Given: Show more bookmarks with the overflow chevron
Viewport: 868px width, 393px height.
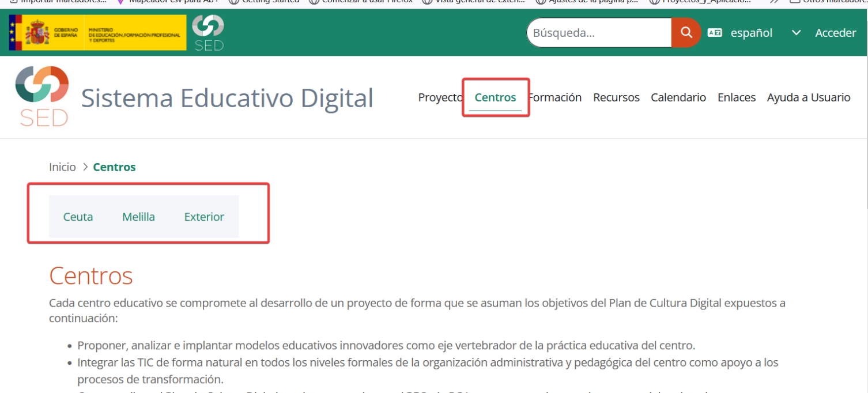Looking at the screenshot, I should coord(775,2).
